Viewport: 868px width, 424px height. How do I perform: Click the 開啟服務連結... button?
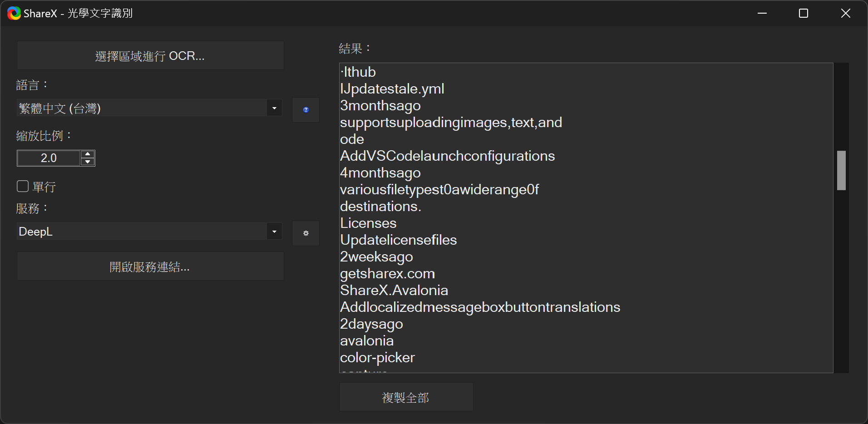pyautogui.click(x=150, y=266)
